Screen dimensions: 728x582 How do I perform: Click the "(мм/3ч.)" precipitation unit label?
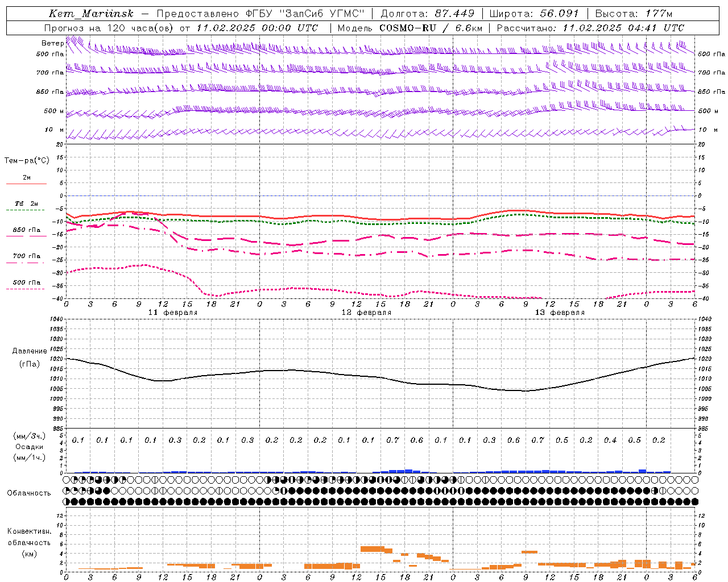point(30,436)
